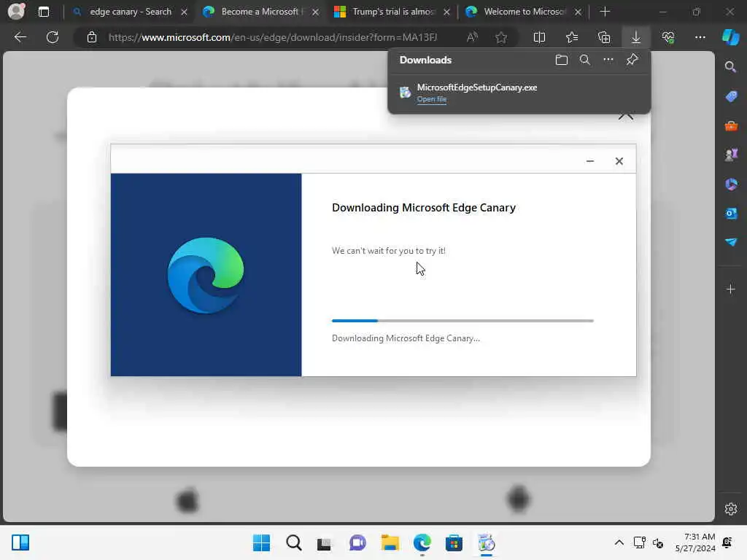Toggle the Downloads toolbar button
747x560 pixels.
pos(636,37)
